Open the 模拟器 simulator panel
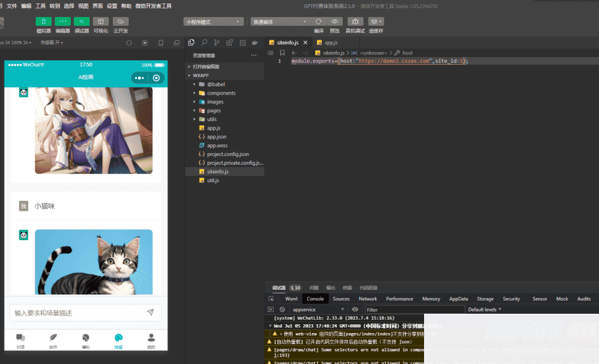 click(44, 22)
